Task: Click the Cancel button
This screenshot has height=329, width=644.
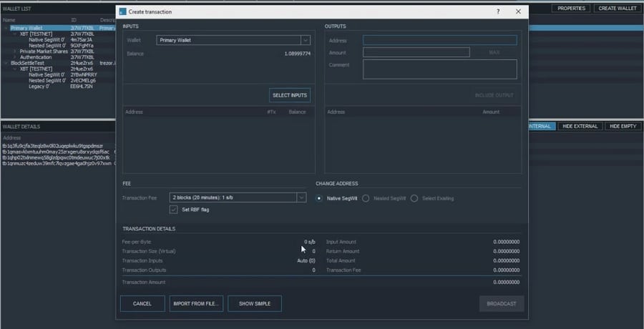Action: (142, 303)
